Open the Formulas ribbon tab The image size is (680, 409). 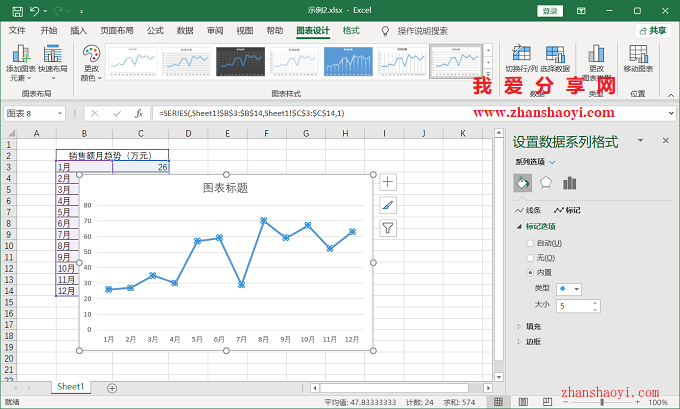[155, 31]
